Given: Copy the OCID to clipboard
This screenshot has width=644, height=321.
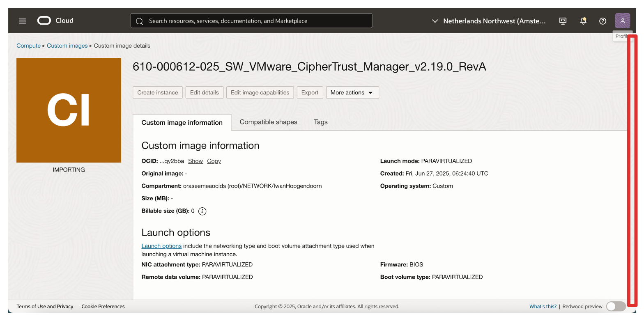Looking at the screenshot, I should tap(214, 161).
